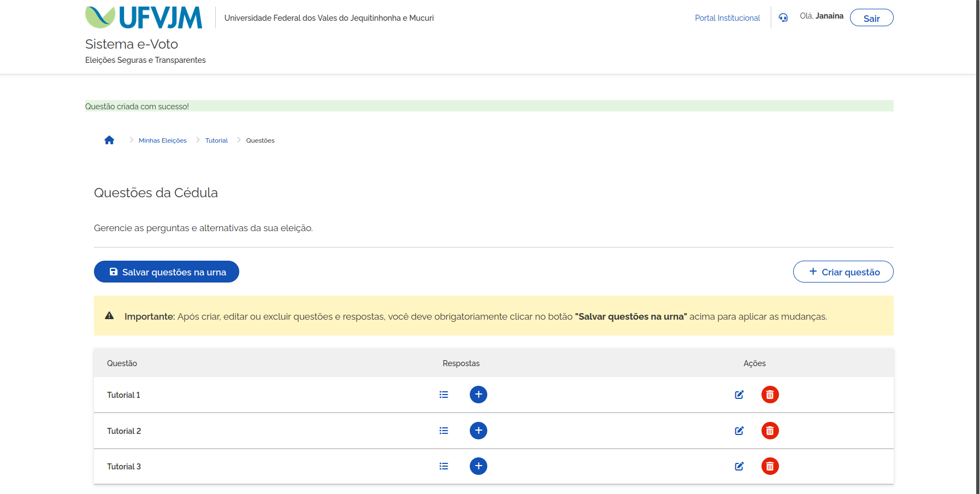Edit the Tutorial 3 question
980x494 pixels.
coord(739,466)
